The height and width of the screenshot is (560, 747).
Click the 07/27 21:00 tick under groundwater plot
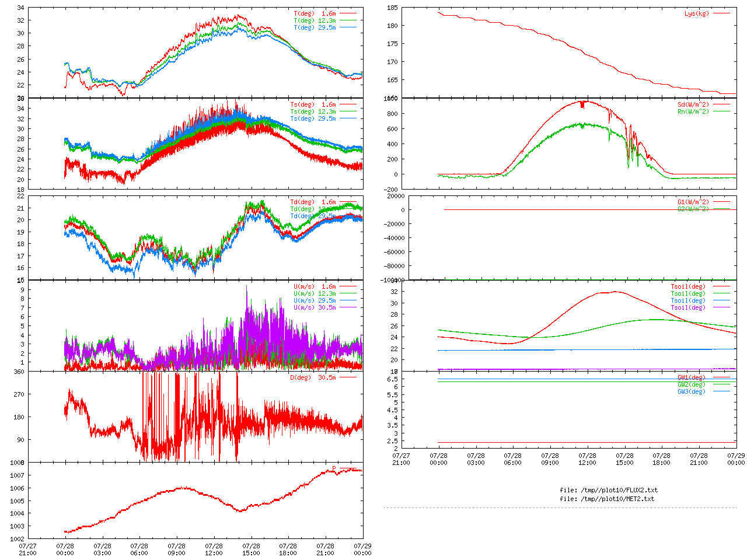tap(401, 459)
